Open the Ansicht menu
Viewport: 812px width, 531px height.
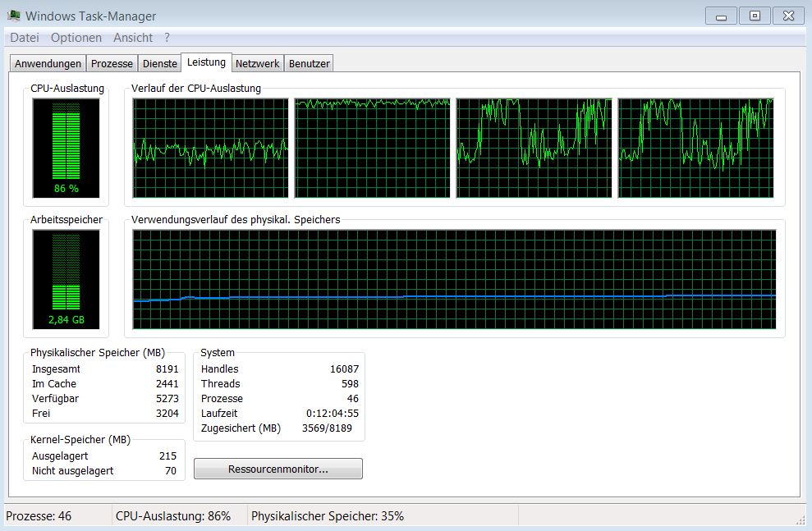[133, 38]
